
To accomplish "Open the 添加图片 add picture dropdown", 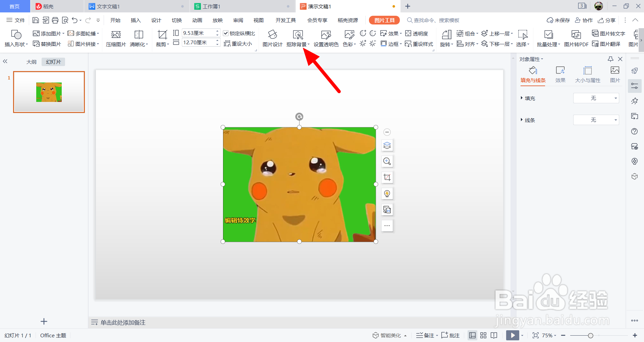I will coord(48,34).
